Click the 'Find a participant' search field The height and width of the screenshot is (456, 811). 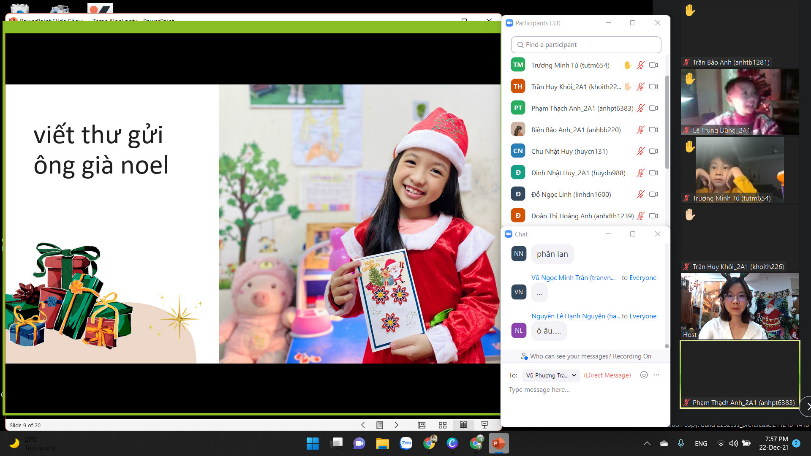[586, 45]
